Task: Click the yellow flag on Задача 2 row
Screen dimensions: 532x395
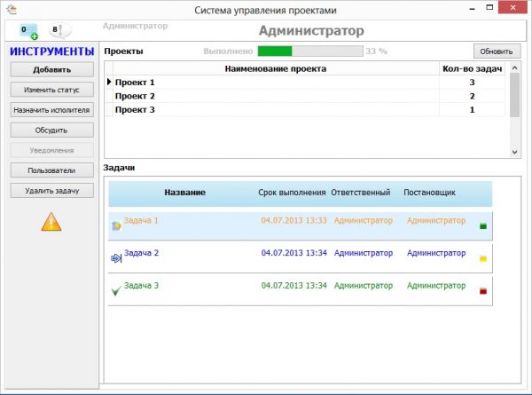Action: coord(482,258)
